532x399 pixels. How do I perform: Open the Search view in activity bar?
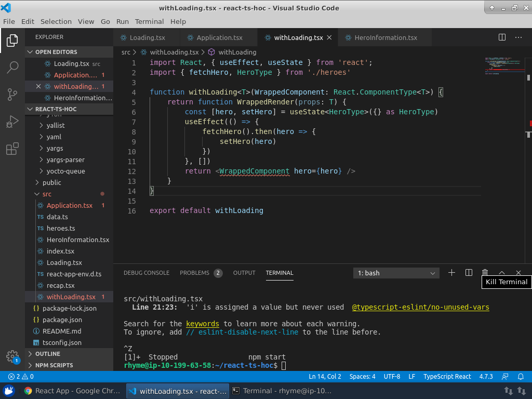coord(12,67)
